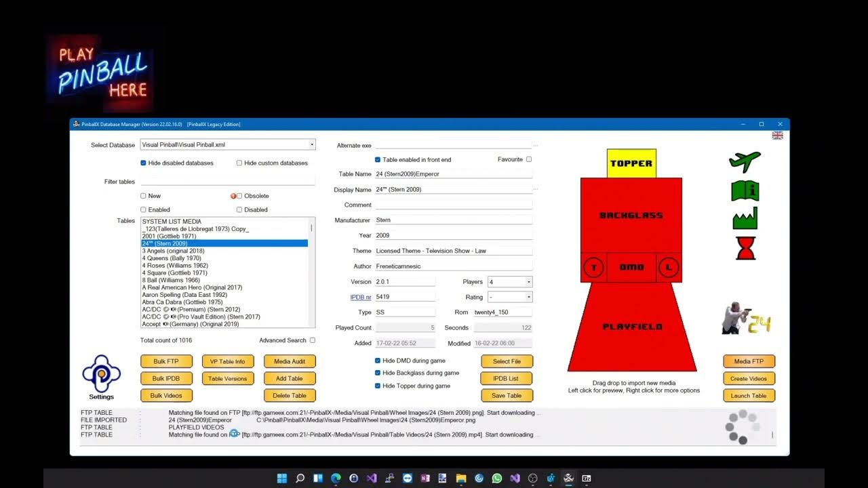This screenshot has height=488, width=868.
Task: Open TeamViewer from the taskbar
Action: 408,478
